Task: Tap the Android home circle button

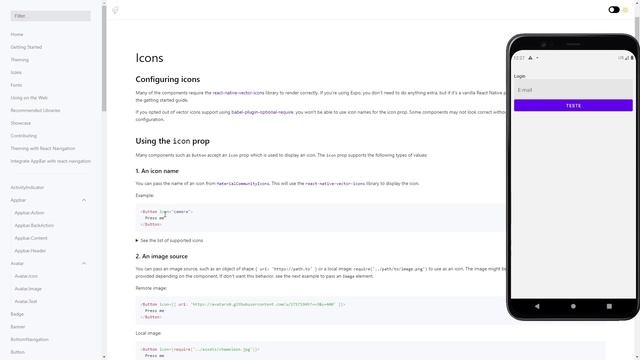Action: pos(573,306)
